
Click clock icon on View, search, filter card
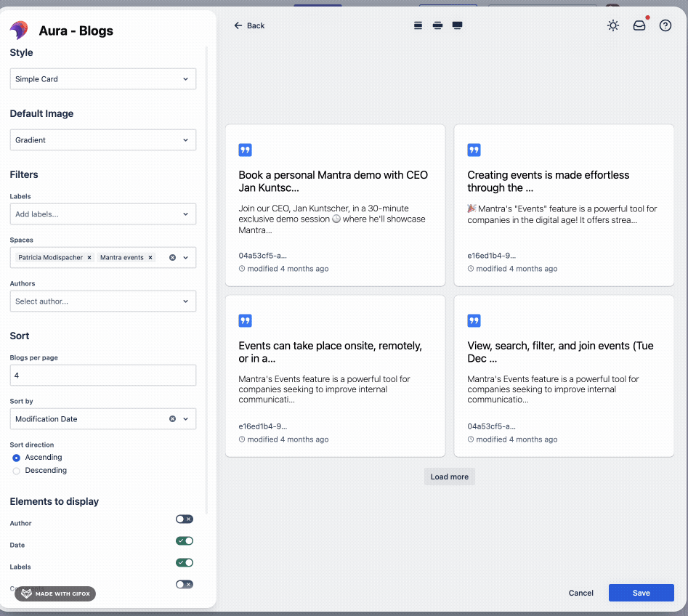pos(471,439)
